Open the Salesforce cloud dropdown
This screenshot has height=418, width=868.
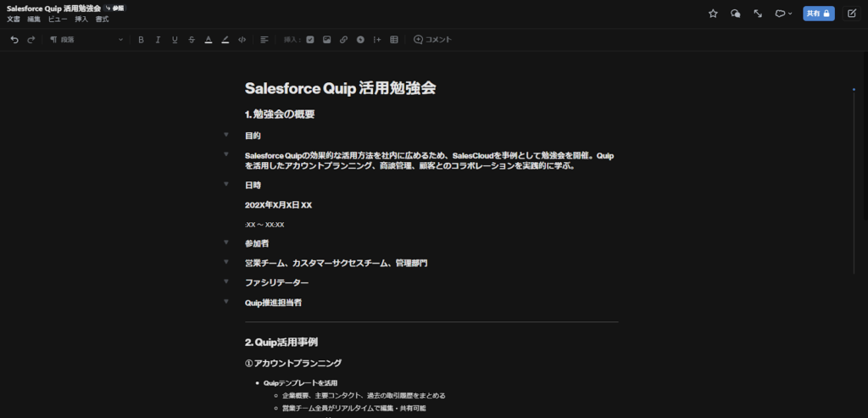click(x=783, y=14)
